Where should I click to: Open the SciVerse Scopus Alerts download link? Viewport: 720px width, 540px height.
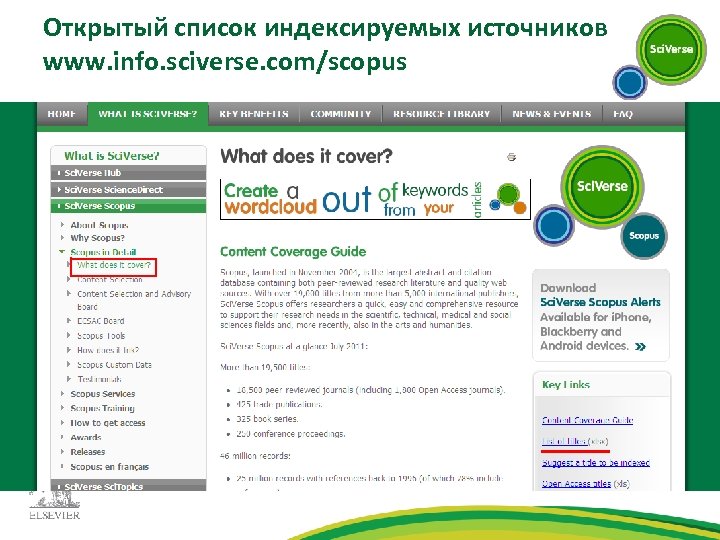(600, 302)
